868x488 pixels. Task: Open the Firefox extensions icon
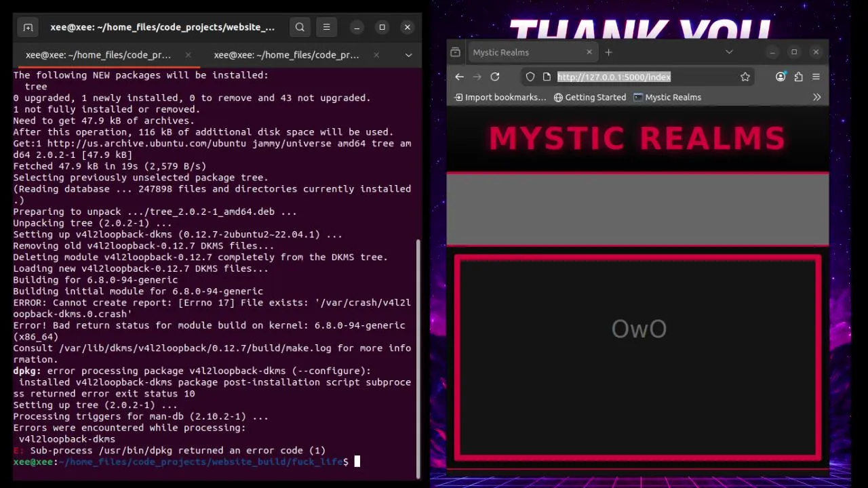click(798, 77)
